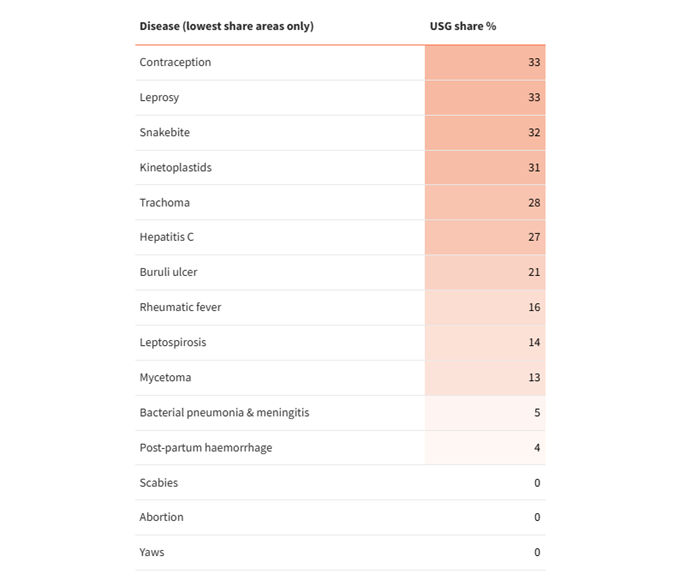Image resolution: width=680 pixels, height=580 pixels.
Task: Click the Mycetoma disease name
Action: (165, 378)
